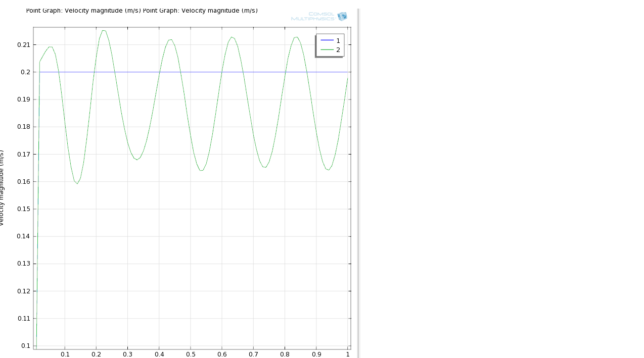Click the 0.8 tick label on x-axis

285,354
